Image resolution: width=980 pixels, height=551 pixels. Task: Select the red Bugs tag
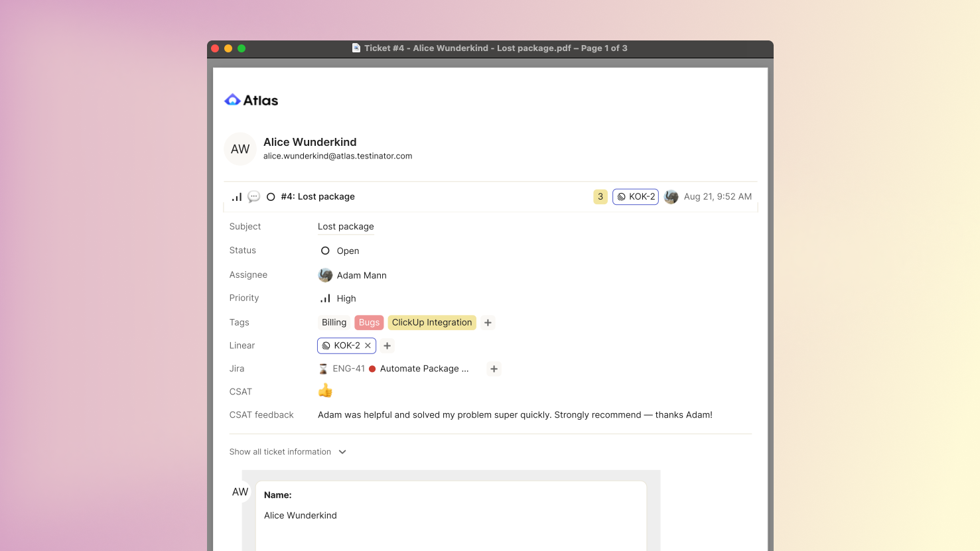(x=369, y=322)
